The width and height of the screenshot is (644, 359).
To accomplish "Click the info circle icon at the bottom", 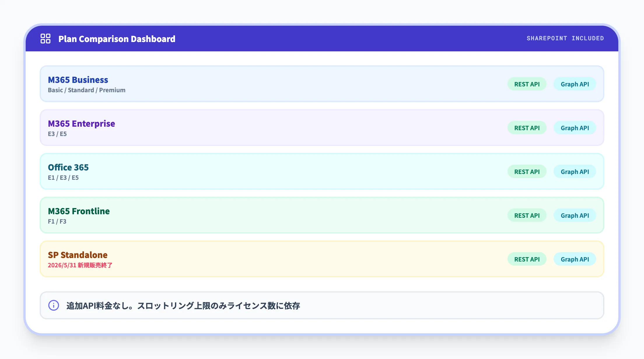I will [x=54, y=306].
